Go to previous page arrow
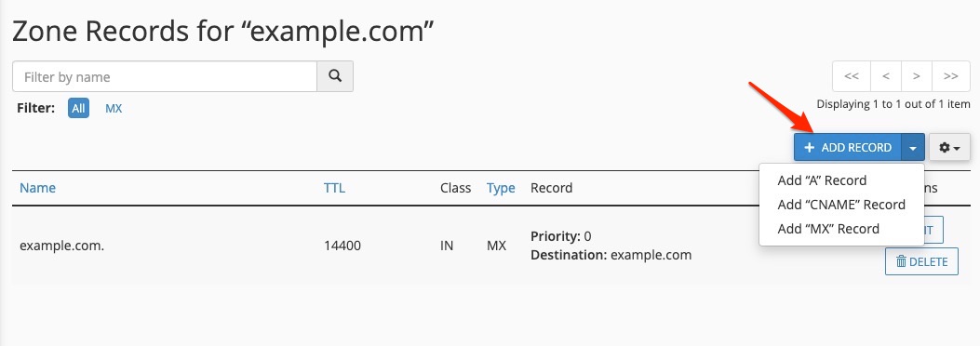This screenshot has width=980, height=346. point(886,76)
